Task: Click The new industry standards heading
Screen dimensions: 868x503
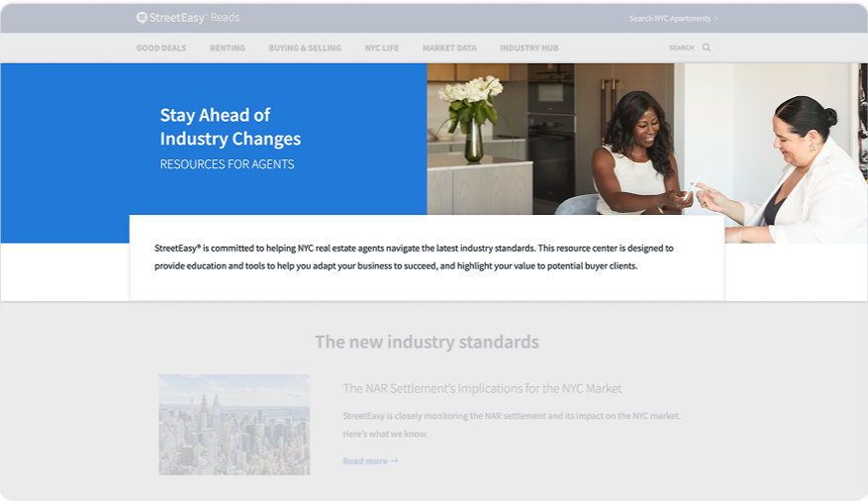Action: click(427, 342)
